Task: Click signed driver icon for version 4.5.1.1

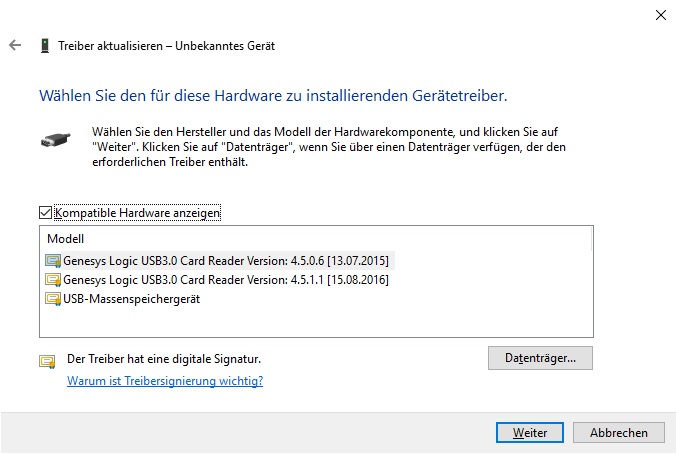Action: point(53,280)
